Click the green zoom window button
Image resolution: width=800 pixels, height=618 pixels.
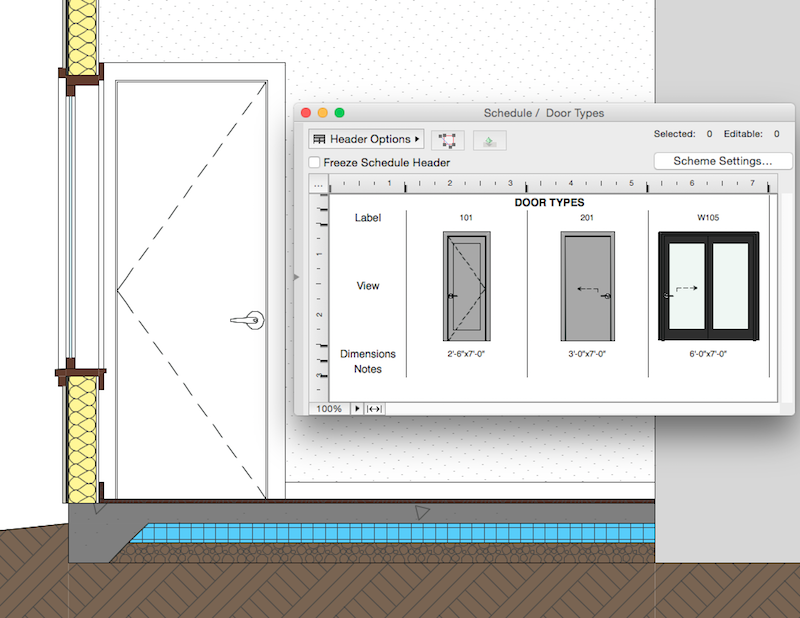(x=339, y=113)
